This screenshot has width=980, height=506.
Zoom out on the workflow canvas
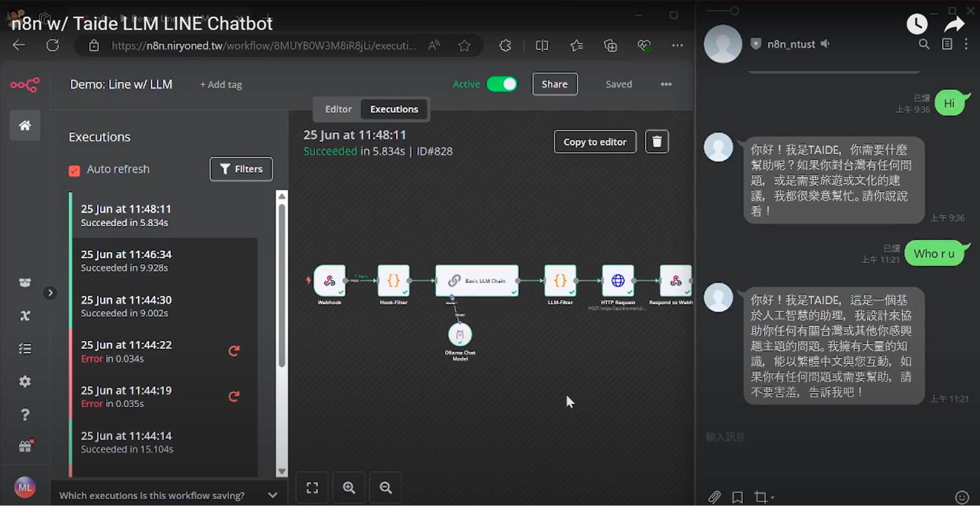coord(386,487)
